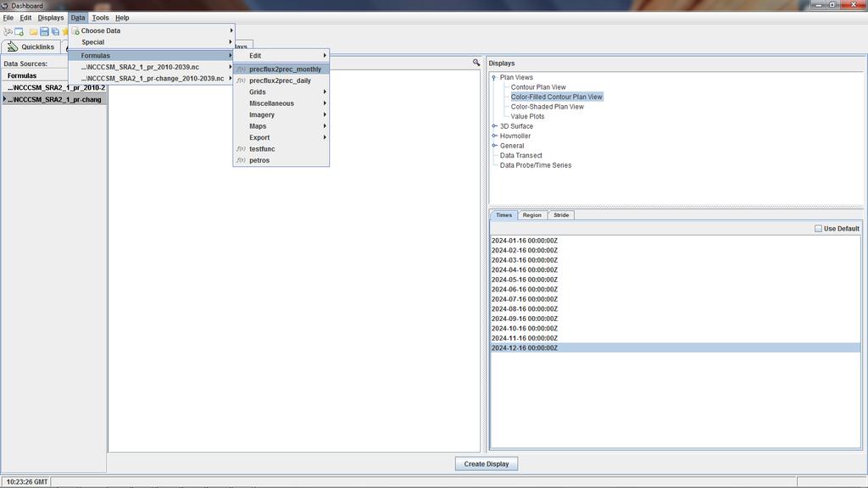The height and width of the screenshot is (488, 868).
Task: Select time 2024-02-16 00:00:00Z
Action: 676,251
